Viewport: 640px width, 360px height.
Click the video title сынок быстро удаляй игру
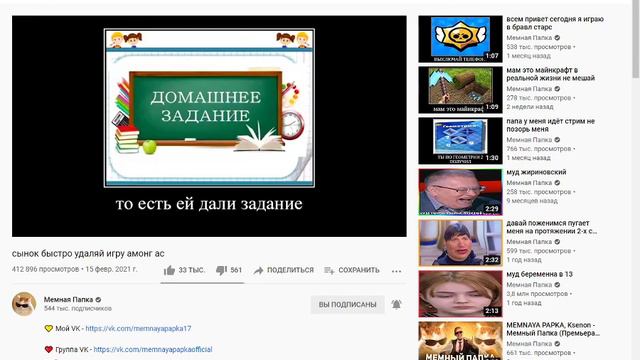(88, 253)
